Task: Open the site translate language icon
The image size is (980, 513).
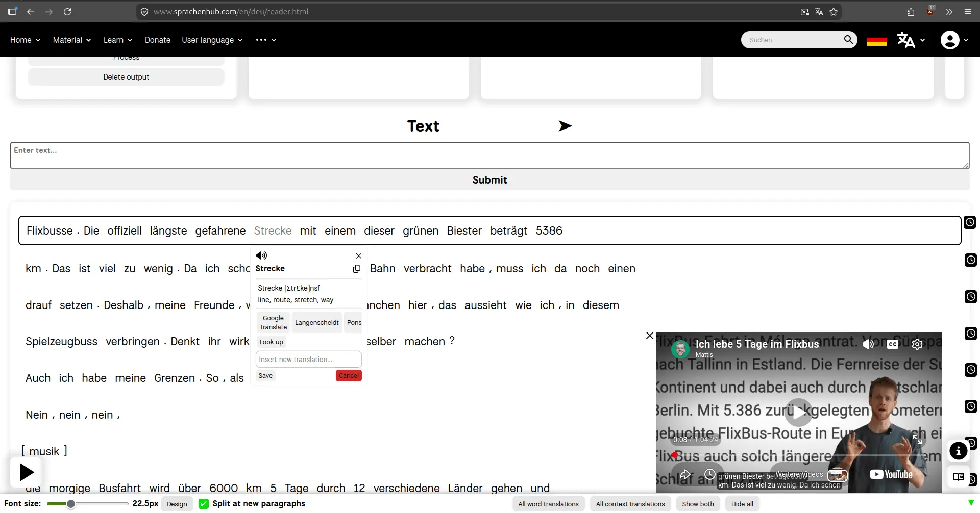Action: (x=905, y=40)
